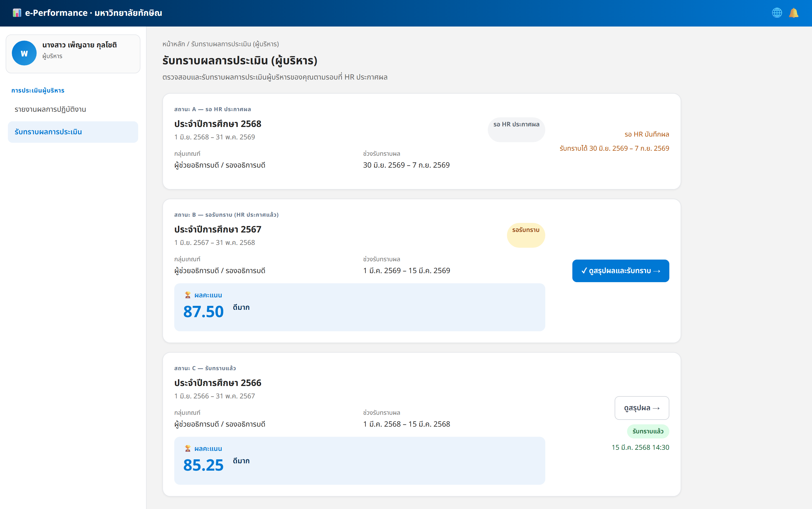Select รับทราบผลการประเมิน sidebar item
This screenshot has height=509, width=812.
click(x=73, y=132)
